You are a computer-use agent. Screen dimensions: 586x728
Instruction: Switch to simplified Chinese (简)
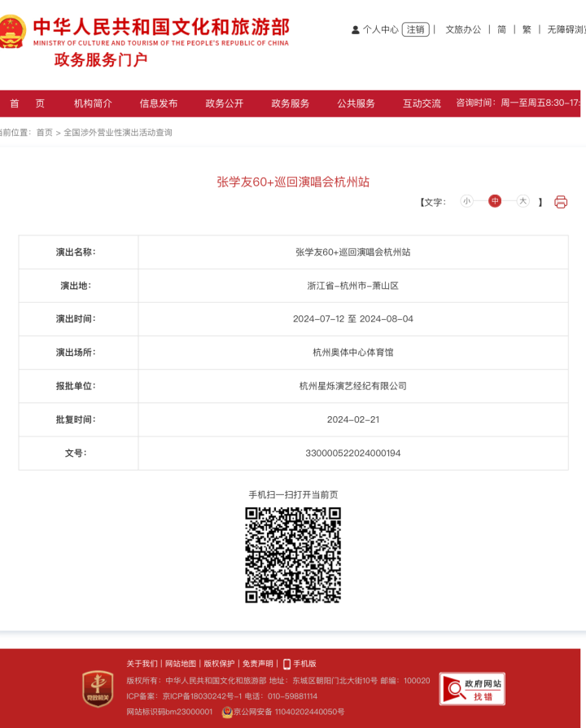[501, 29]
